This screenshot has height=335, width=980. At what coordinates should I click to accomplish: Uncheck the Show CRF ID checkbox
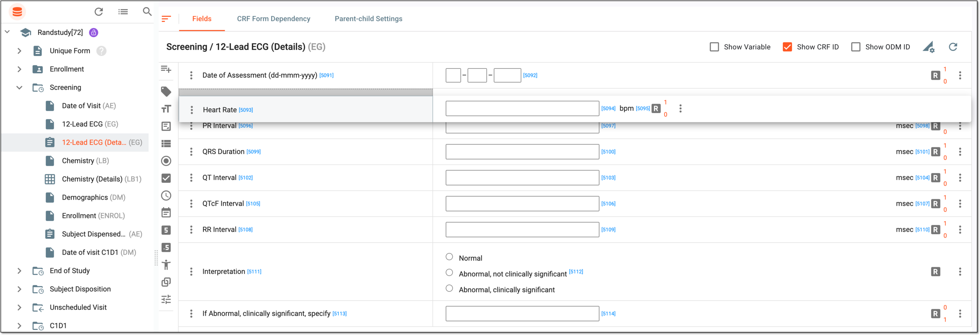point(787,47)
